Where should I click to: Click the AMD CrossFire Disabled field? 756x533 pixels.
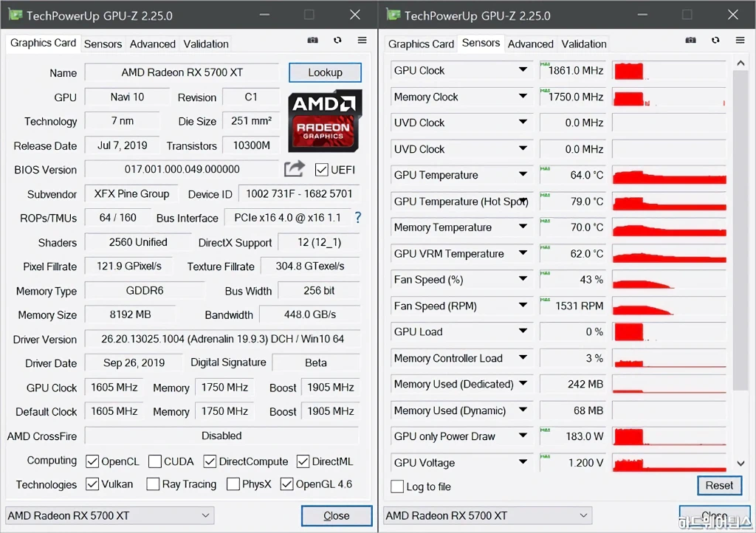click(221, 436)
